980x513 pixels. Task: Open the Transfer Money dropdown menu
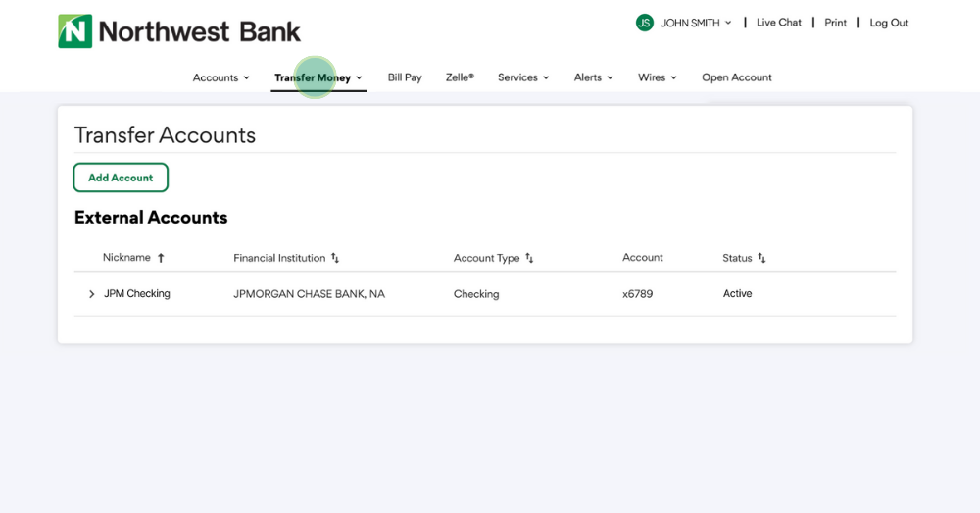coord(318,77)
